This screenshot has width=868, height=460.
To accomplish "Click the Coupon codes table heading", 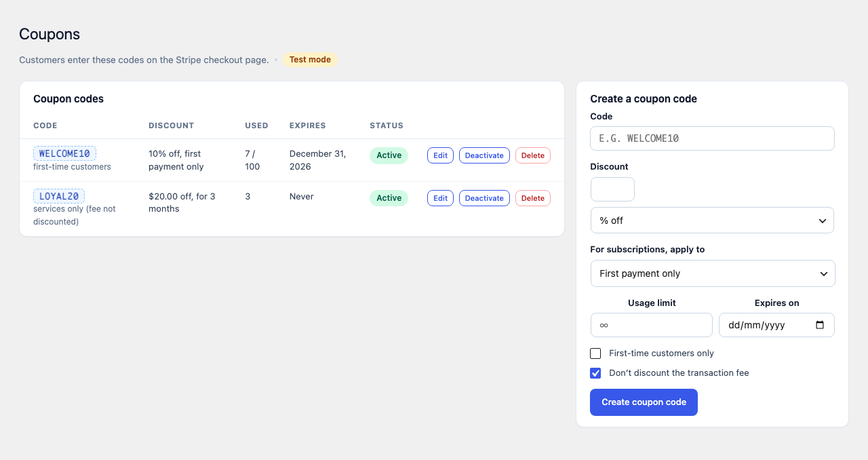I will coord(68,99).
